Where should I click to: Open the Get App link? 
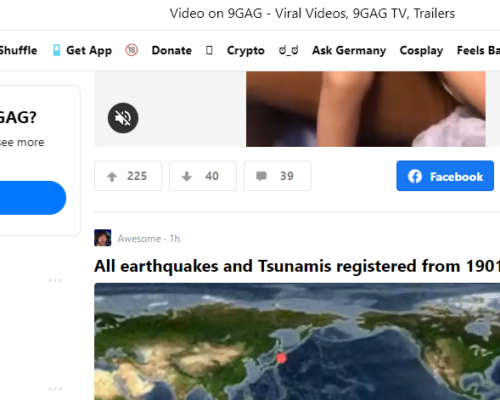(x=89, y=50)
